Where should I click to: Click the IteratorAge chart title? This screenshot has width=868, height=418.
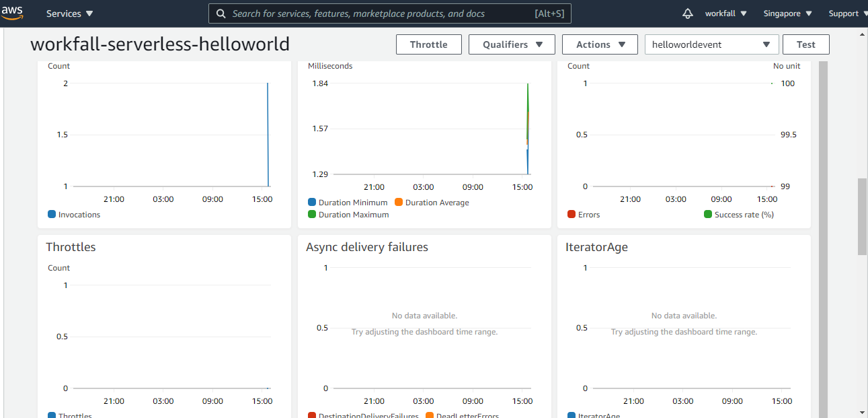click(x=596, y=247)
